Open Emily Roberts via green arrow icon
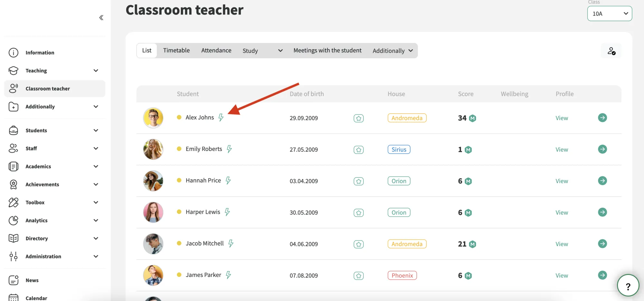Image resolution: width=644 pixels, height=301 pixels. 602,149
